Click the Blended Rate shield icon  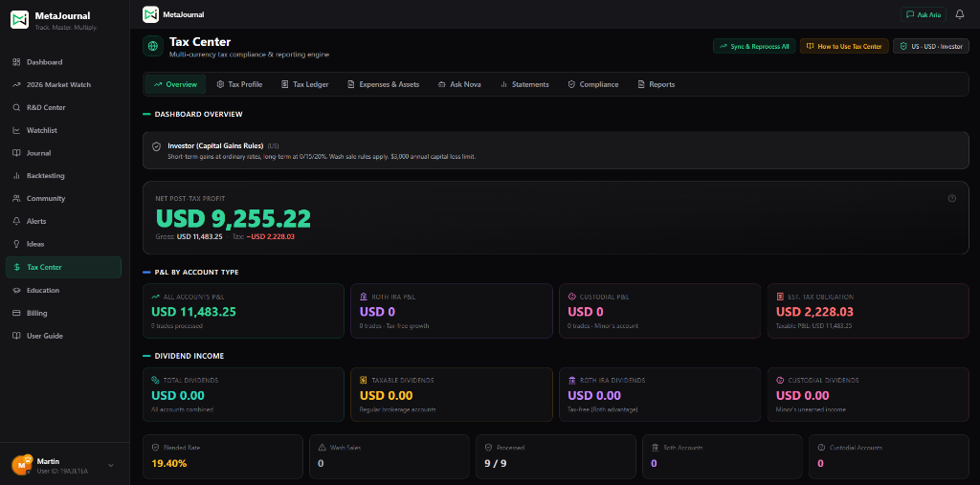[x=156, y=448]
